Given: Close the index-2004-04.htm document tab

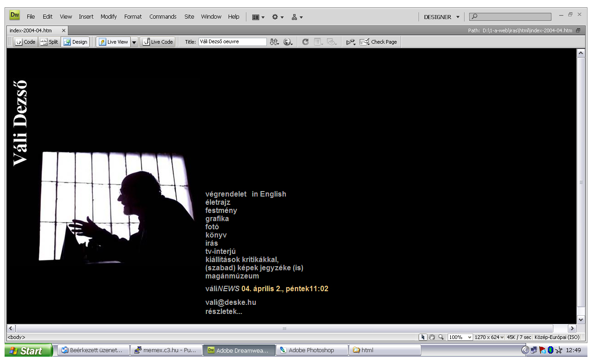Looking at the screenshot, I should [63, 30].
